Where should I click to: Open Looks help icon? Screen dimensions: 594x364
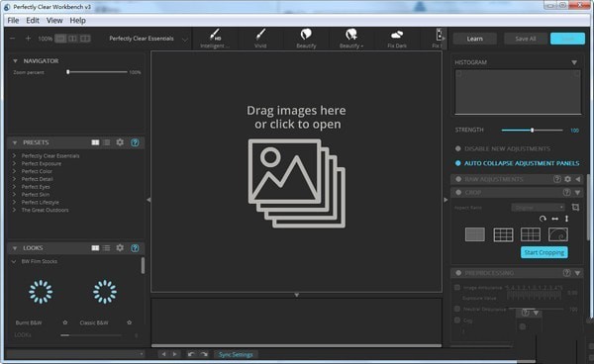point(135,248)
